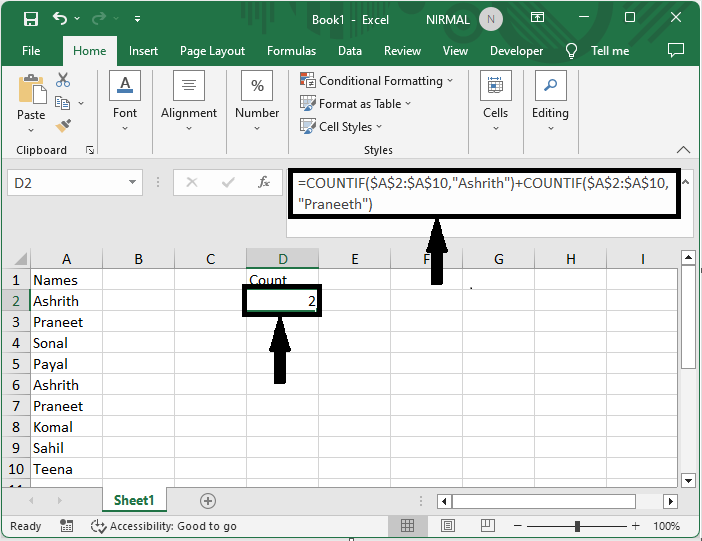
Task: Open the Copy dropdown arrow
Action: tap(81, 103)
